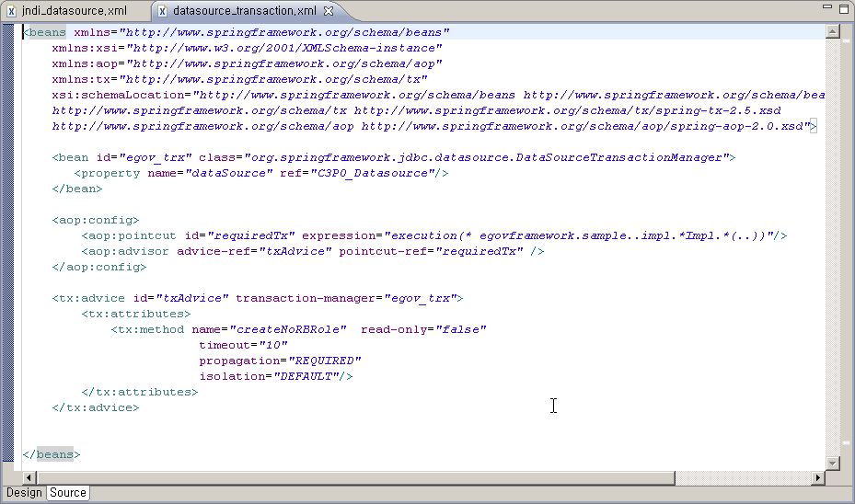Viewport: 855px width, 504px height.
Task: Close the datasource_transaction.xml editor tab
Action: pos(329,11)
